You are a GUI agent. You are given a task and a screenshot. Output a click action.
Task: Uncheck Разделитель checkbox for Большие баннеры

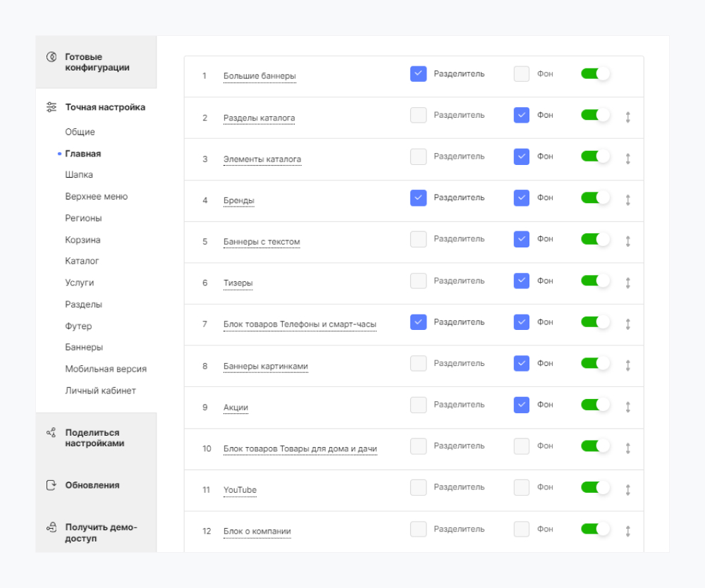pyautogui.click(x=418, y=74)
